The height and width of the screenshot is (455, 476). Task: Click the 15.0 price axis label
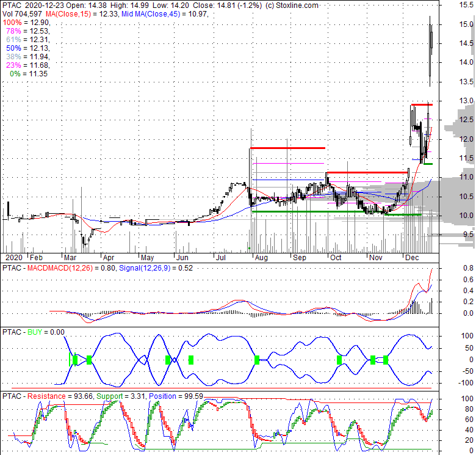tap(466, 24)
